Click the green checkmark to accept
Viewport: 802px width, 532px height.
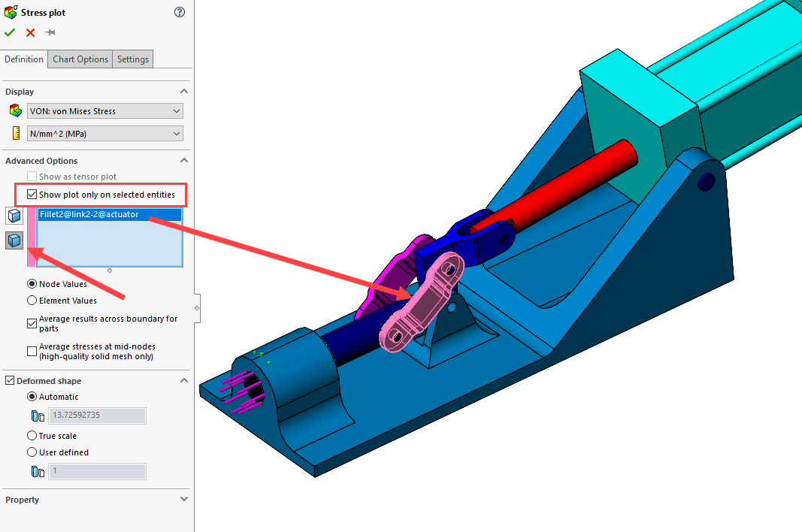tap(9, 32)
